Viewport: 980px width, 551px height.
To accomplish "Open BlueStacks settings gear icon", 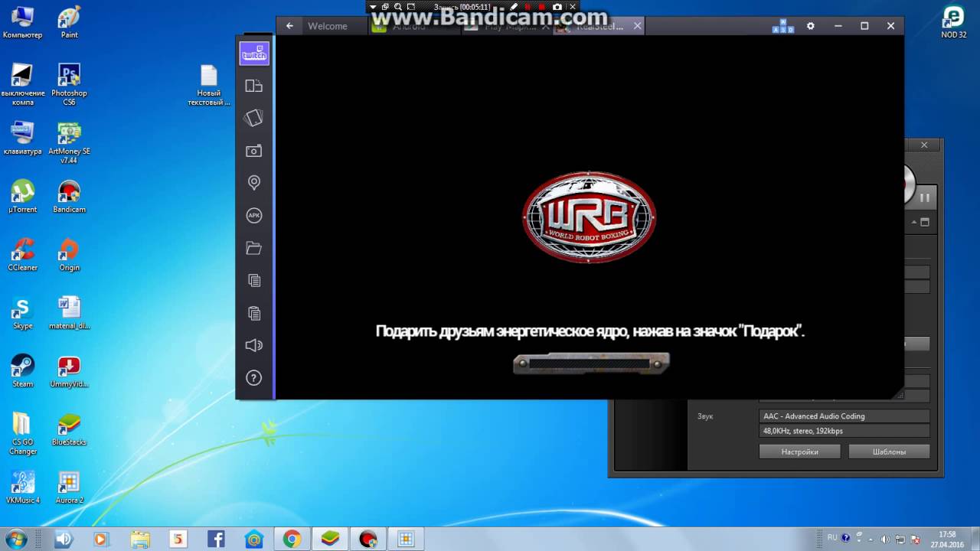I will click(811, 26).
